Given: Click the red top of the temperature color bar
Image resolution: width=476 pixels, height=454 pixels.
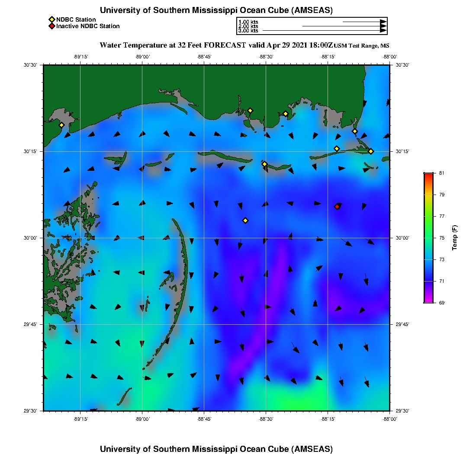Looking at the screenshot, I should 428,175.
